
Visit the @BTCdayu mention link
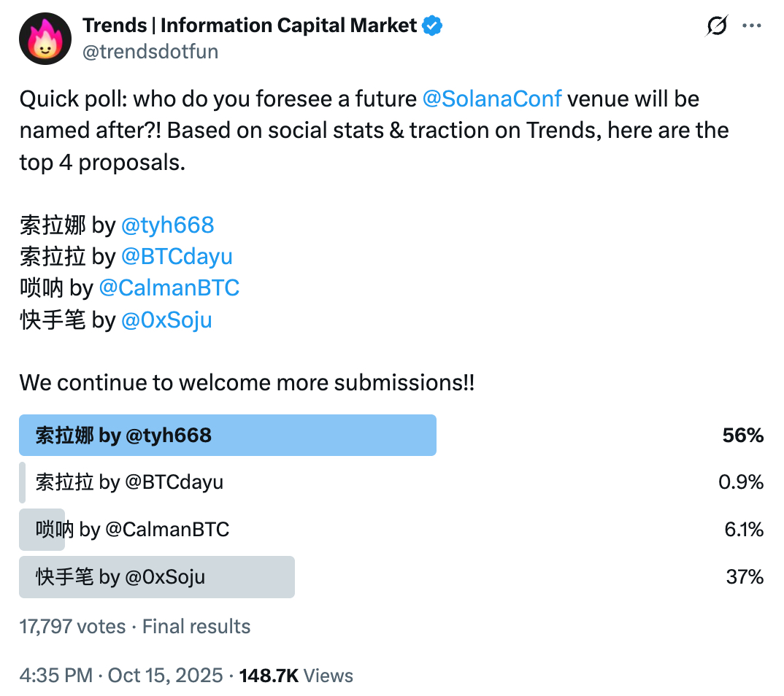pyautogui.click(x=177, y=257)
